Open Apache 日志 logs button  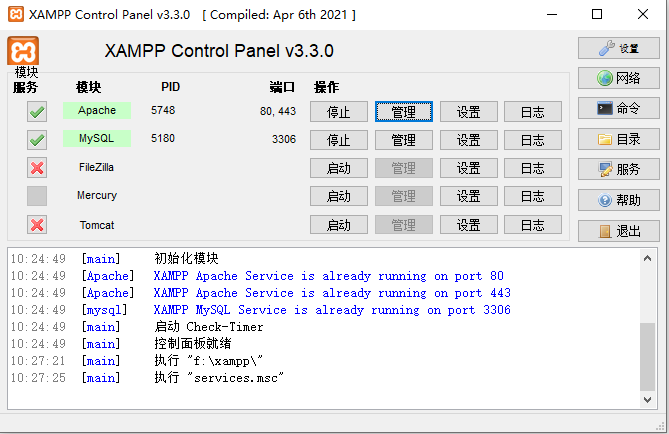532,111
